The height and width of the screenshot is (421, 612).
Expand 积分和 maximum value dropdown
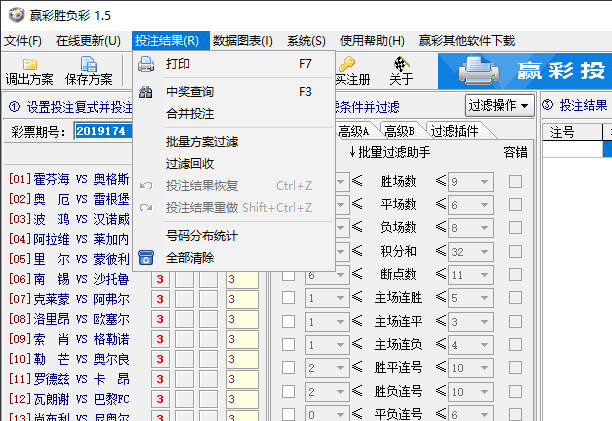[484, 252]
